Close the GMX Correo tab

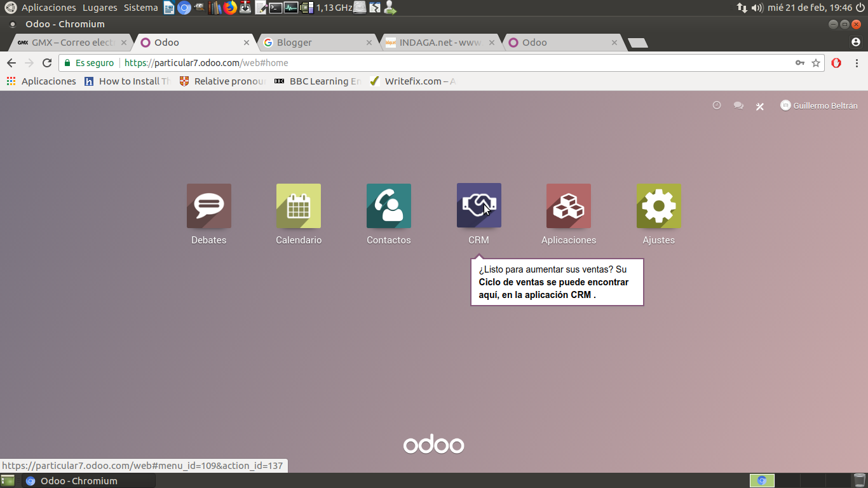[x=124, y=43]
